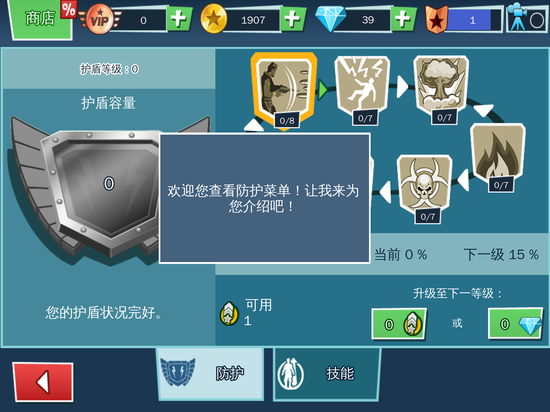Select the electric shock protection skill
The image size is (550, 412).
tap(363, 89)
